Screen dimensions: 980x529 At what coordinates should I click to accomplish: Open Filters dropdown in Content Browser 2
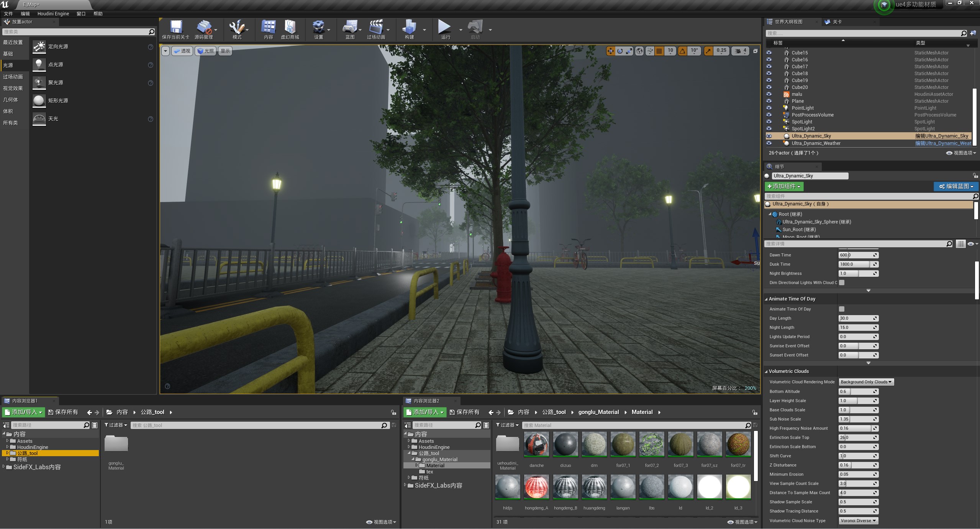[x=507, y=425]
